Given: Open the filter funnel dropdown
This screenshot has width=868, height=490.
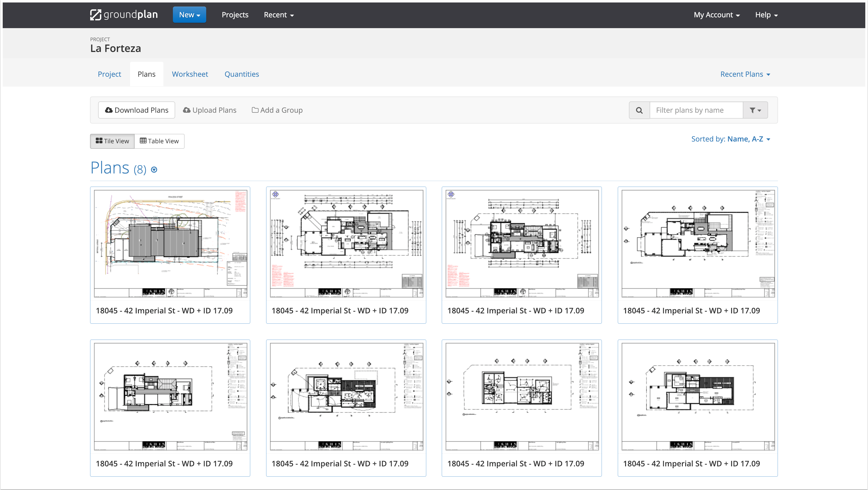Looking at the screenshot, I should (x=755, y=110).
